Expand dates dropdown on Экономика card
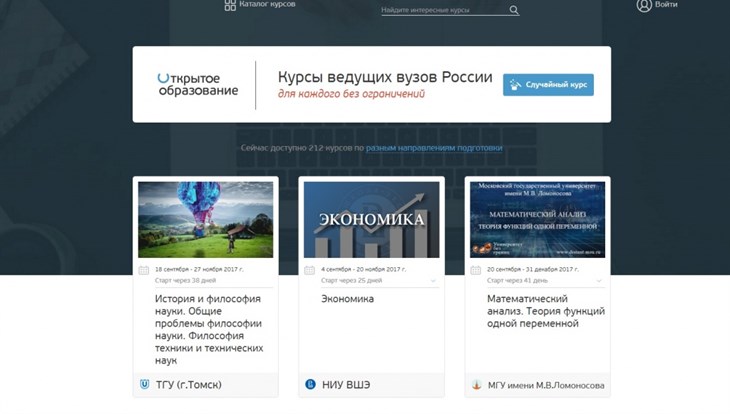Screen dimensions: 730x414 433,281
